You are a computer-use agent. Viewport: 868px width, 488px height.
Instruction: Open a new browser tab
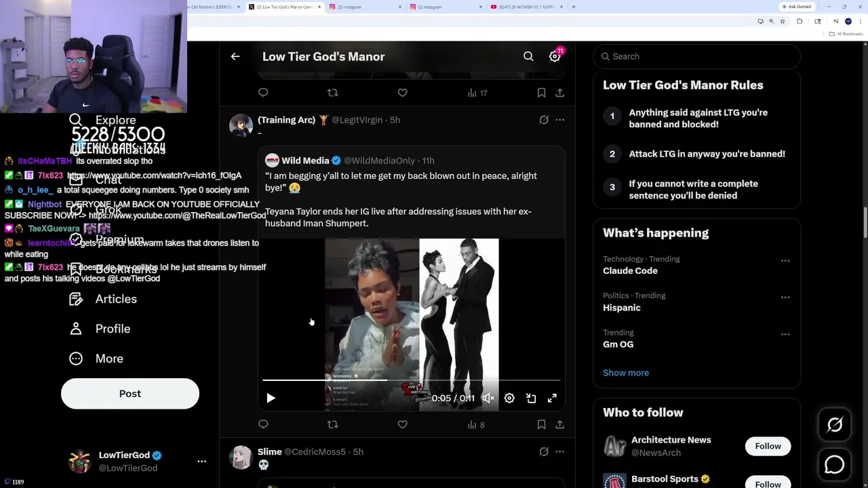(574, 7)
